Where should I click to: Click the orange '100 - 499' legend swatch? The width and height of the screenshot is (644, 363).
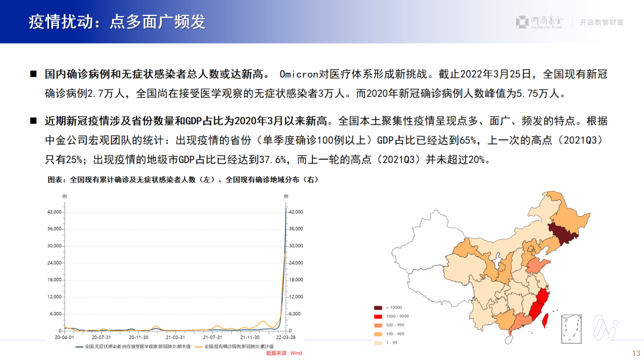[x=378, y=334]
